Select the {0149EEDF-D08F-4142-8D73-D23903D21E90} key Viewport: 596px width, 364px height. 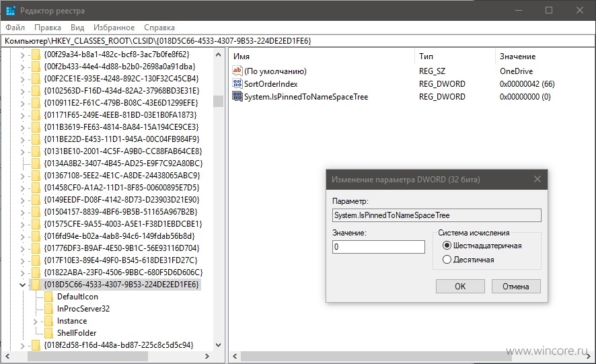coord(122,200)
